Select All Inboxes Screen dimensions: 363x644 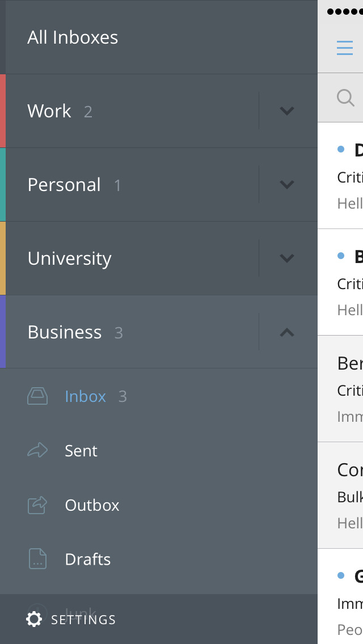(159, 37)
